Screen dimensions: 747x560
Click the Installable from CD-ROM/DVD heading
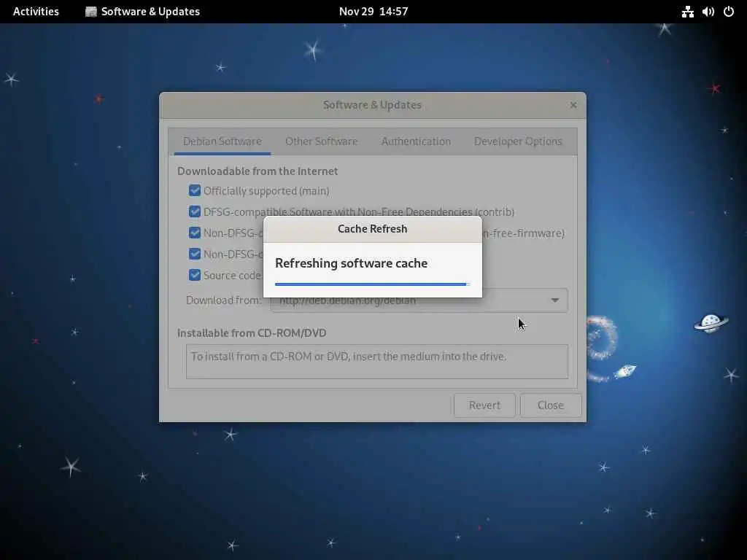pyautogui.click(x=252, y=332)
